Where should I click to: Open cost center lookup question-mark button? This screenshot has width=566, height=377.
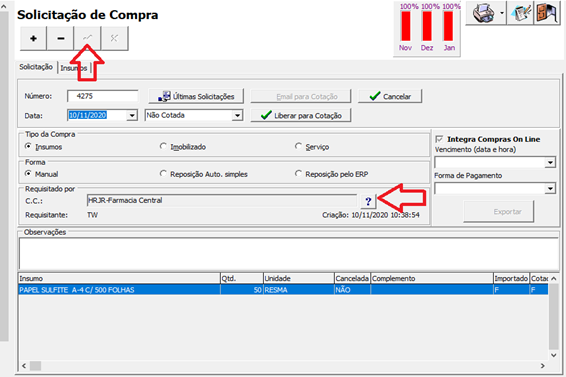(368, 201)
